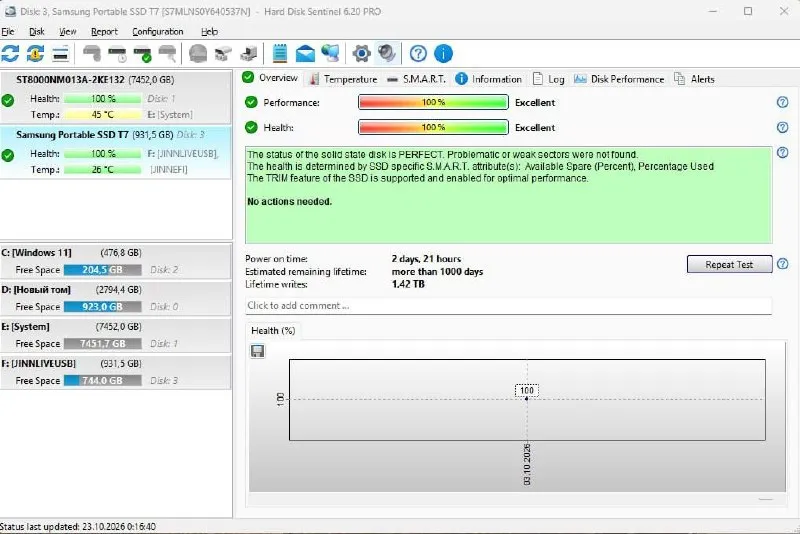The height and width of the screenshot is (534, 800).
Task: Switch to the Log tab
Action: click(x=549, y=79)
